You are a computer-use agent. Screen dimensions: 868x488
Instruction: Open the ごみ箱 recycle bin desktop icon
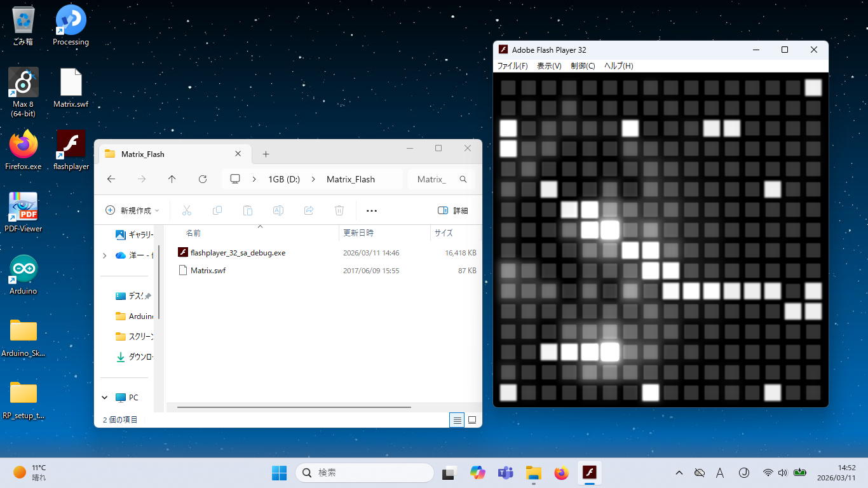pyautogui.click(x=24, y=26)
